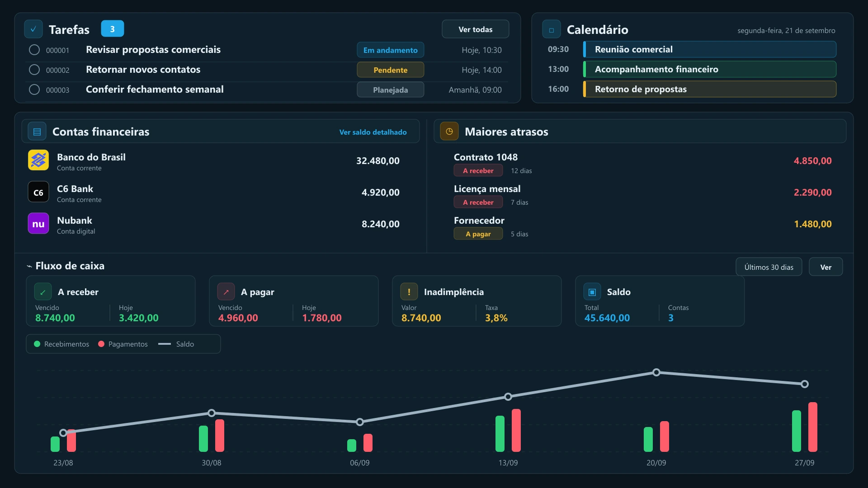
Task: Click the Tarefas checkmark icon
Action: (33, 29)
